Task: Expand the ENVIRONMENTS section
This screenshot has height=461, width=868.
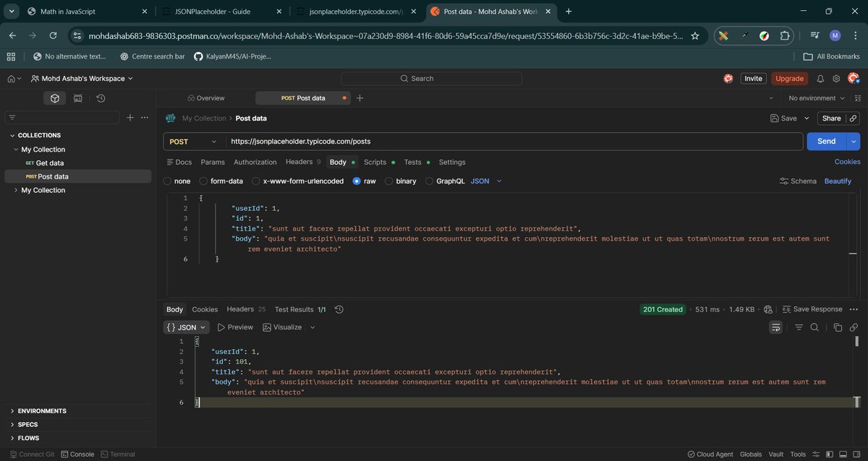Action: pyautogui.click(x=12, y=411)
